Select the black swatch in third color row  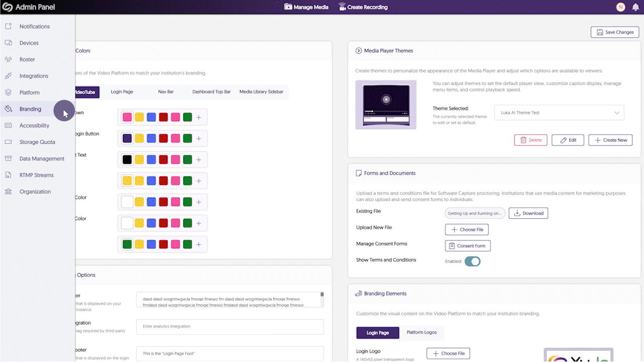(x=127, y=159)
